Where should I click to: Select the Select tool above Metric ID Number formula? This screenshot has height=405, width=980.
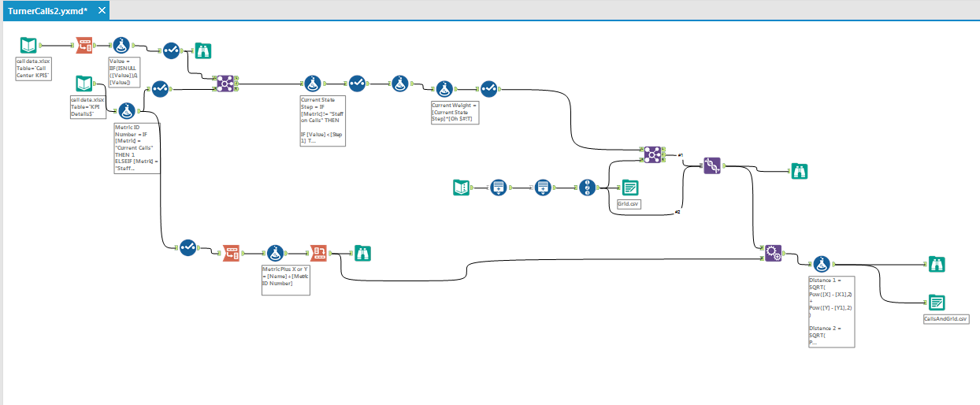click(x=159, y=88)
